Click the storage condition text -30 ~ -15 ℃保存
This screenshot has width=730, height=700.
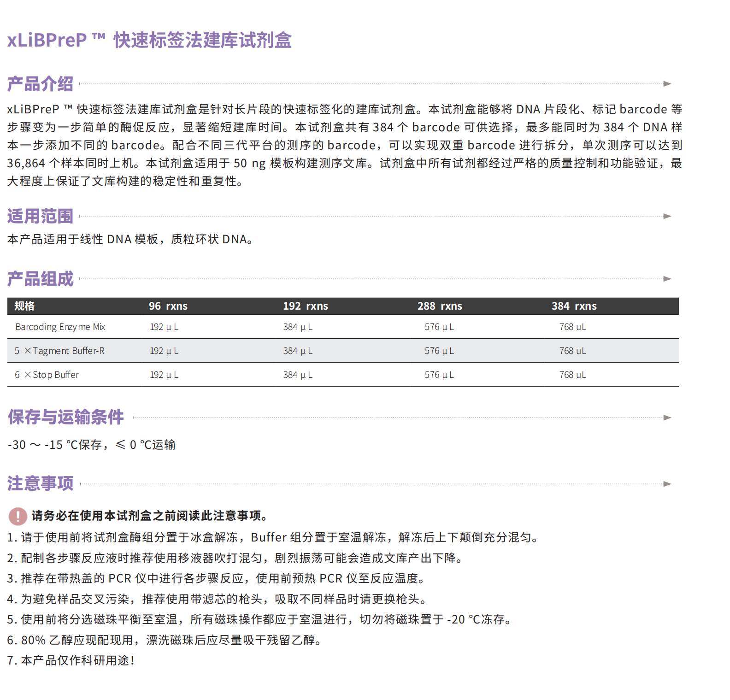(x=55, y=445)
